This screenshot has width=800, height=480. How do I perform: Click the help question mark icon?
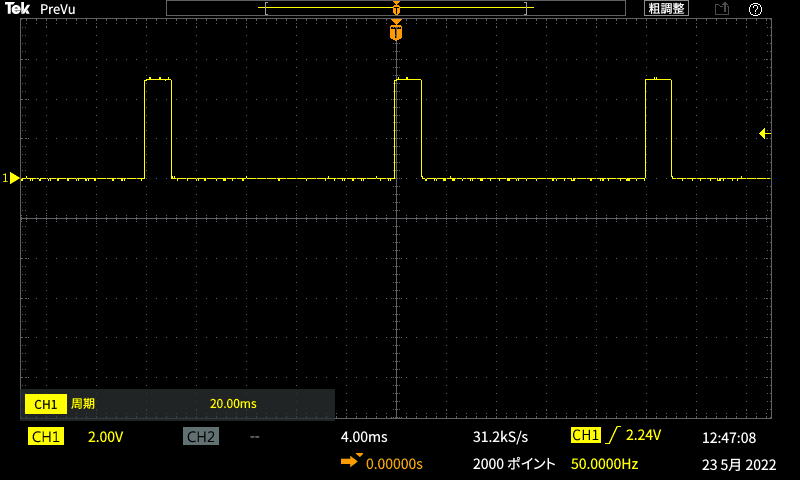[755, 9]
